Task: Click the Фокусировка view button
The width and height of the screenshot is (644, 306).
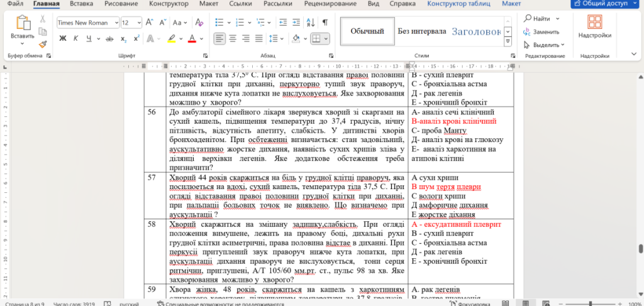Action: (x=470, y=304)
